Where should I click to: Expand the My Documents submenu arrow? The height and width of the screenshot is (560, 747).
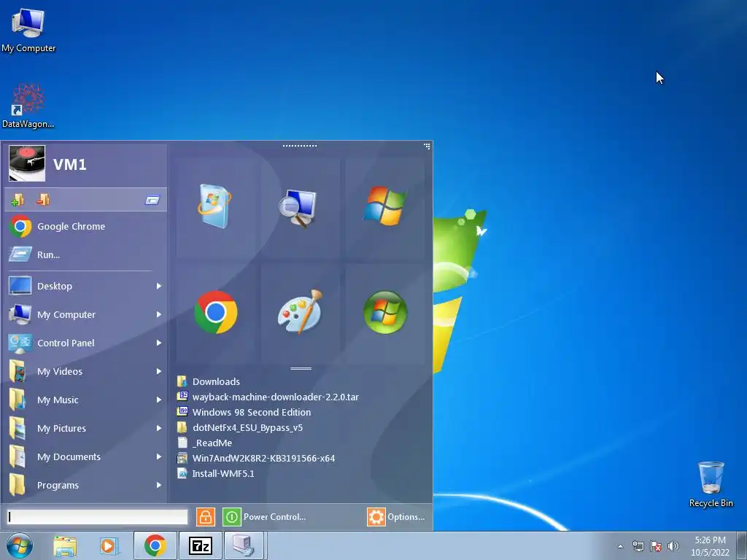tap(158, 456)
